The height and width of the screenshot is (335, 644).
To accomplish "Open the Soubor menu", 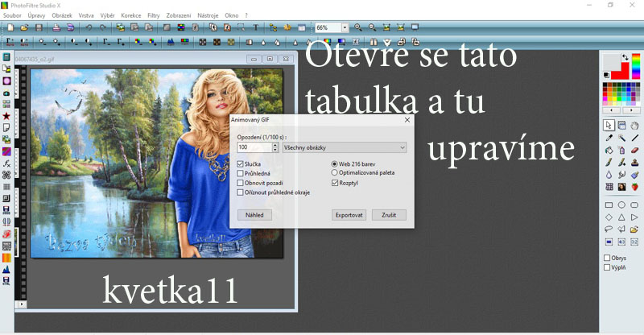I will coord(12,15).
